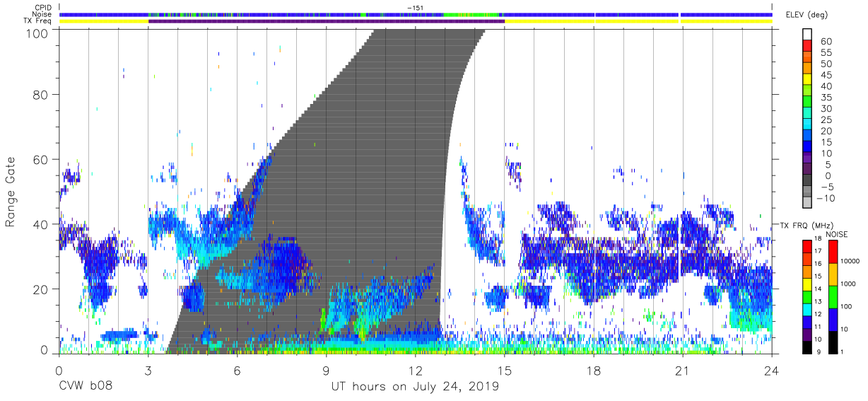
Task: Click the x-axis tick label '9'
Action: (326, 371)
